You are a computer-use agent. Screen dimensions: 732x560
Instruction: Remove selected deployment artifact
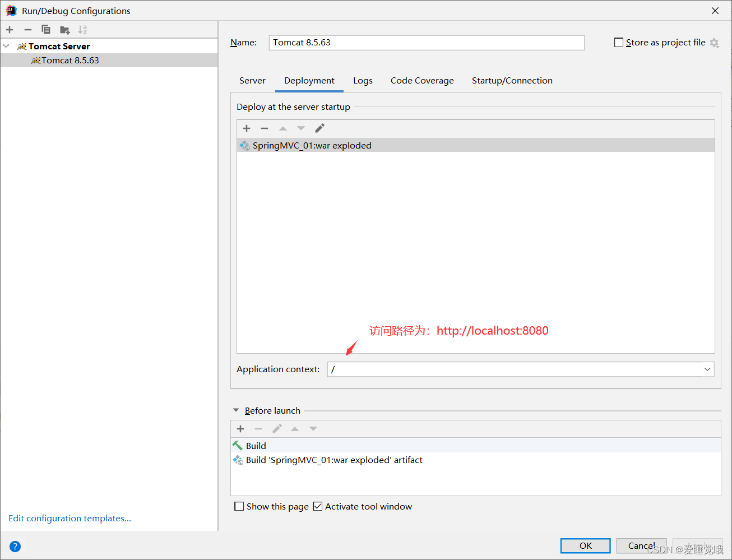click(265, 128)
